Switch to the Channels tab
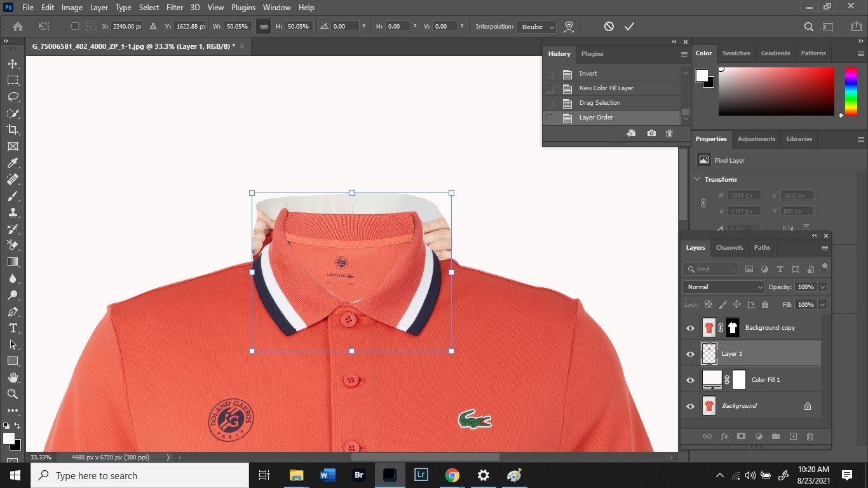This screenshot has width=868, height=488. point(729,248)
